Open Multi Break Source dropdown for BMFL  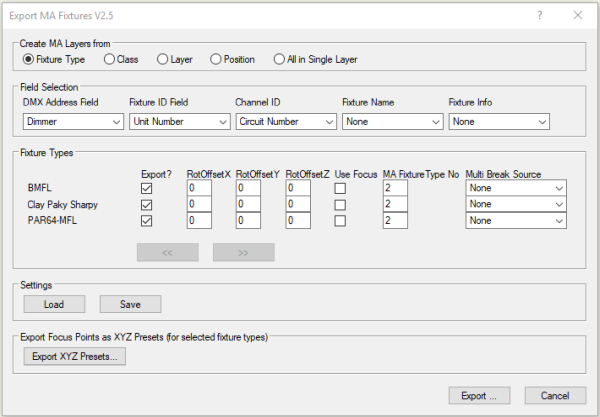[x=516, y=188]
